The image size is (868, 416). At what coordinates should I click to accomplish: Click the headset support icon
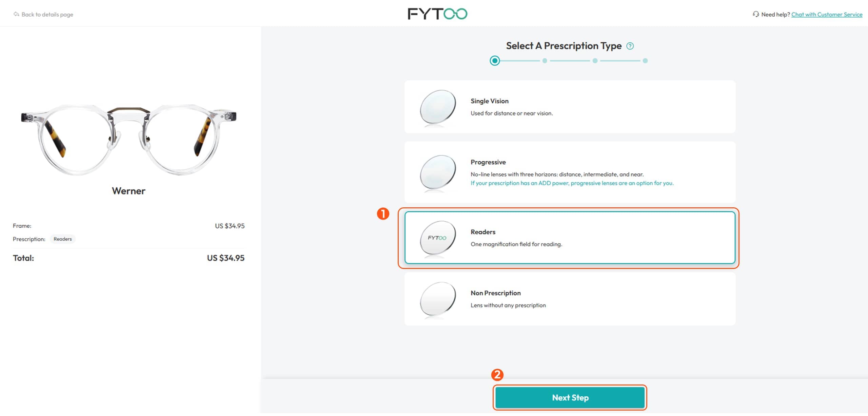tap(755, 14)
